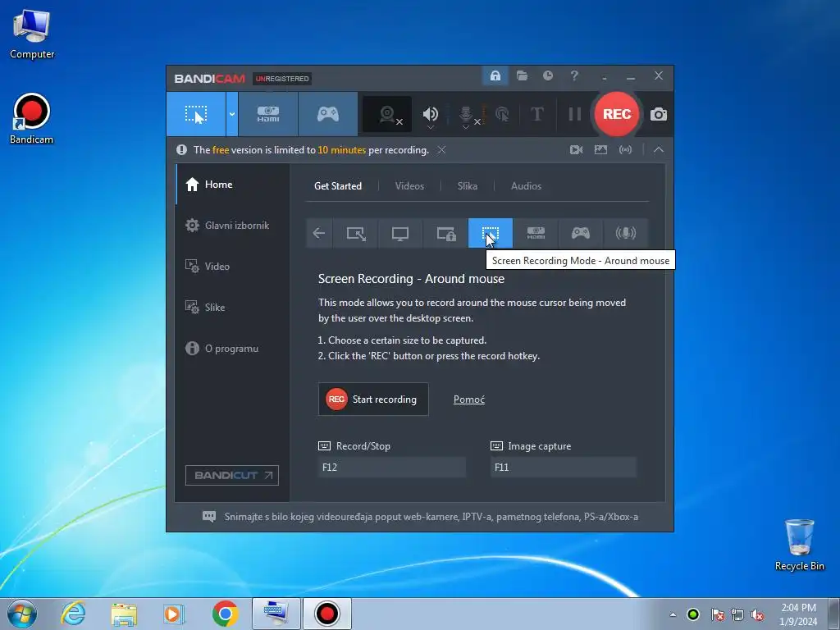This screenshot has height=630, width=840.
Task: Click the big red REC button
Action: pyautogui.click(x=617, y=114)
